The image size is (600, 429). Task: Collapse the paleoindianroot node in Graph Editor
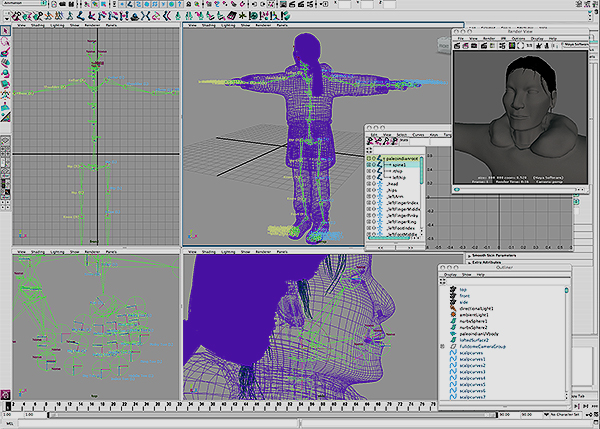(x=384, y=158)
